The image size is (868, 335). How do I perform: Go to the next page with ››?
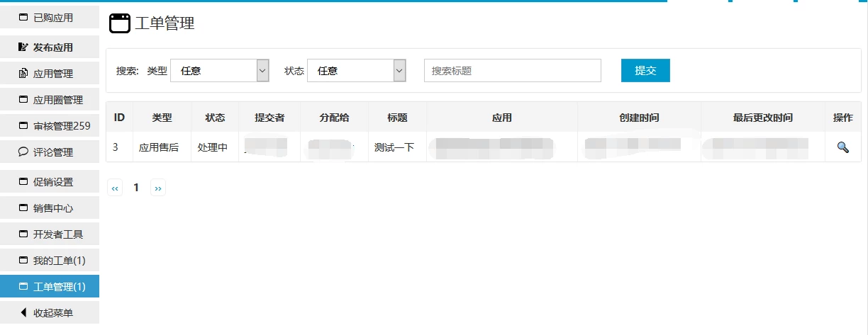click(x=157, y=188)
